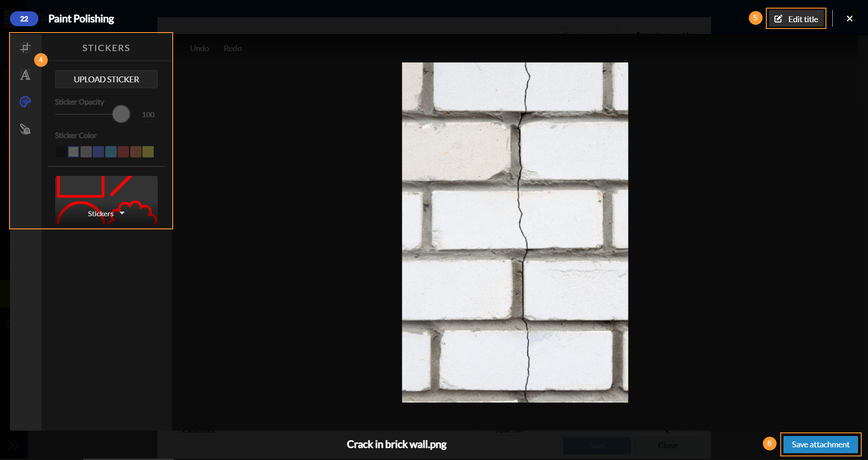Click the brick wall image on canvas
The height and width of the screenshot is (460, 868).
pyautogui.click(x=515, y=232)
